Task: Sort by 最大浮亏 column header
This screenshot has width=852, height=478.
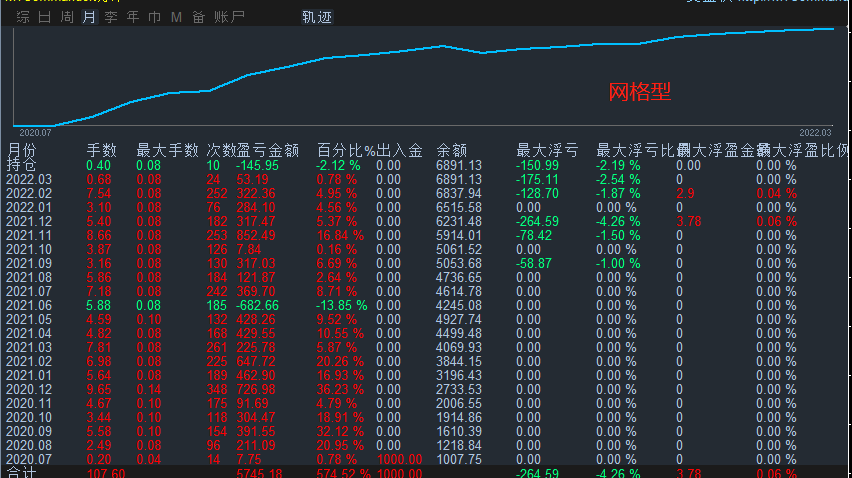Action: coord(547,151)
